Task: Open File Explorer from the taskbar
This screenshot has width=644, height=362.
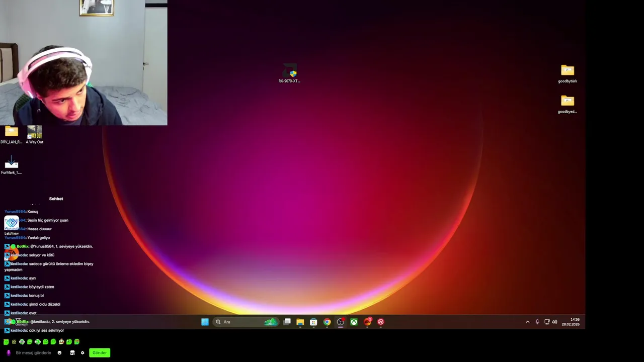Action: coord(300,322)
